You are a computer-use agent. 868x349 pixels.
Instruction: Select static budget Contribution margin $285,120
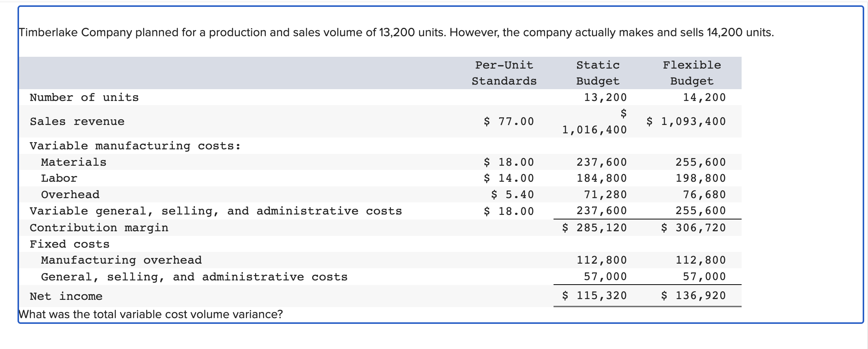[594, 228]
